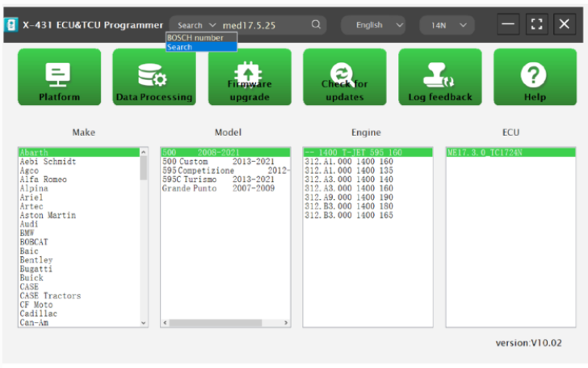This screenshot has width=588, height=368.
Task: Click the Check for updates tile
Action: click(344, 77)
